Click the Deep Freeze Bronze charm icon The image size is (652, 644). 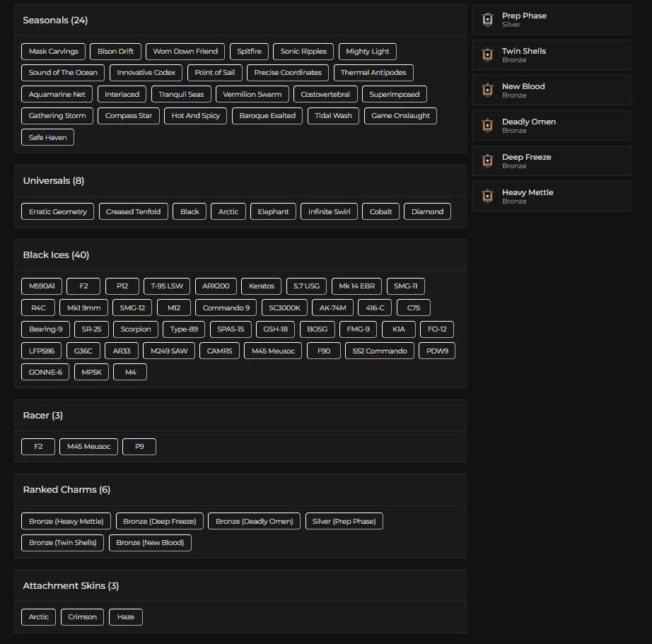(x=487, y=161)
